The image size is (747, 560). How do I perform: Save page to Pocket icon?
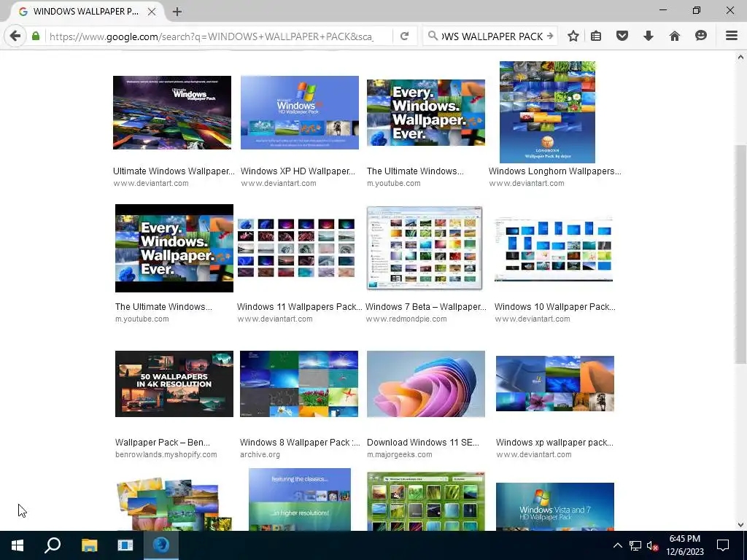point(622,36)
